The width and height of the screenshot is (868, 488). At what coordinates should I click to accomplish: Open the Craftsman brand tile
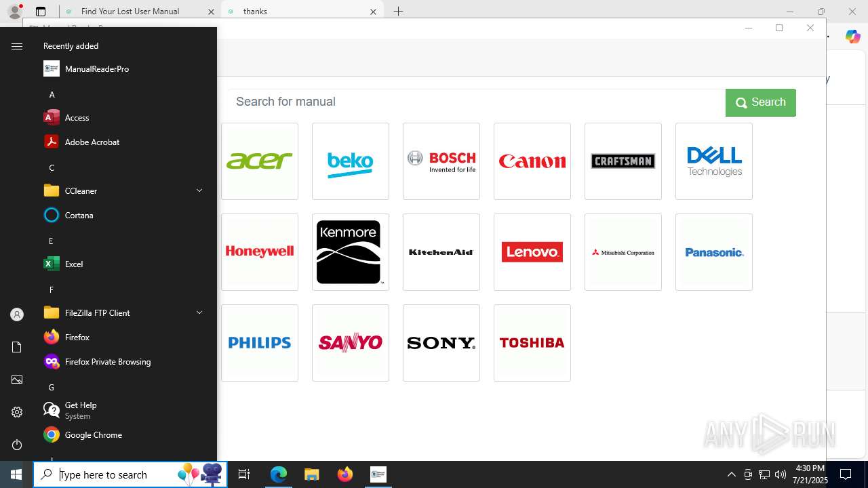click(623, 161)
